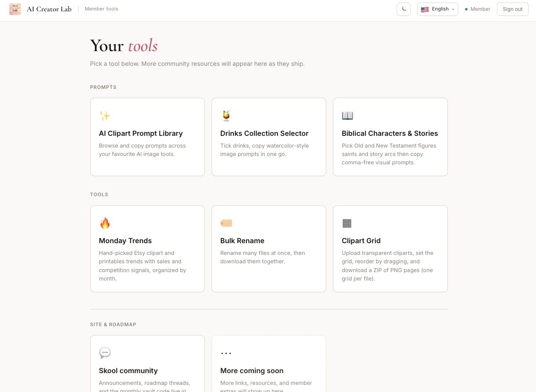Click the three dots icon on More coming soon
The image size is (536, 392).
[x=226, y=353]
